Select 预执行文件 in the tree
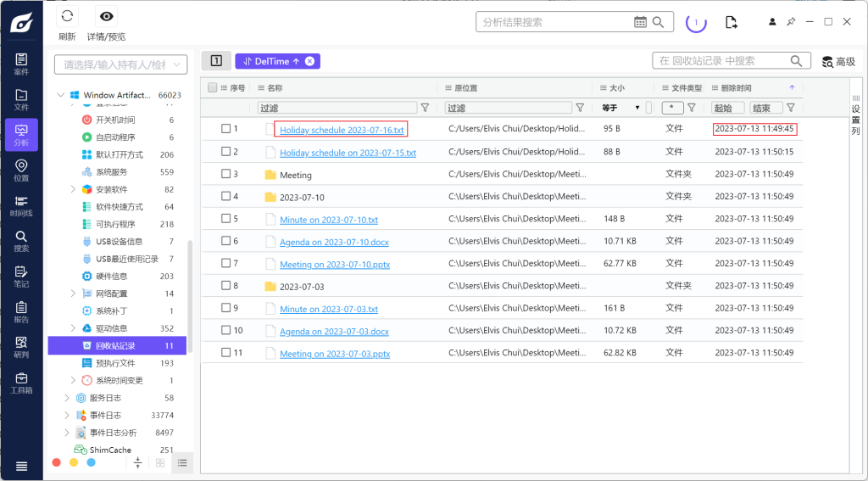This screenshot has height=481, width=868. 114,363
